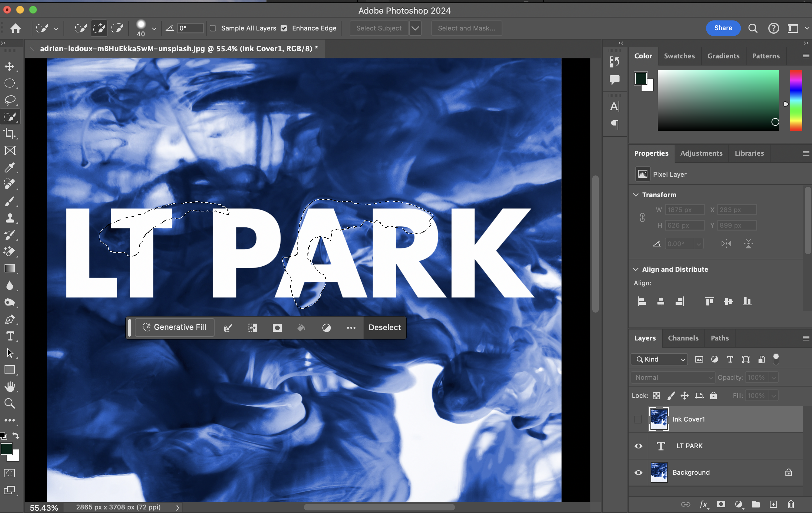Add layer mask in Layers panel
The image size is (812, 513).
(x=721, y=504)
